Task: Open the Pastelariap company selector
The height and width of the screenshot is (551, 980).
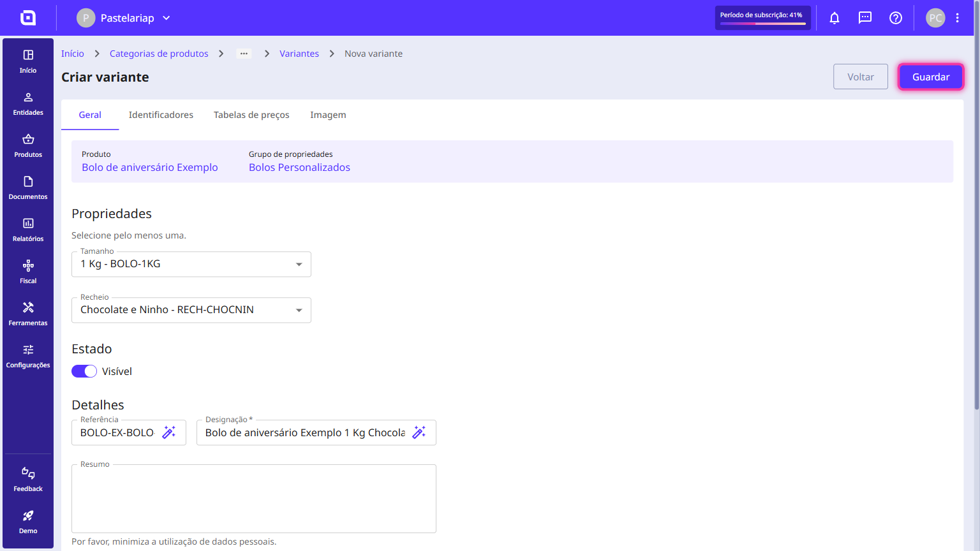Action: click(124, 18)
